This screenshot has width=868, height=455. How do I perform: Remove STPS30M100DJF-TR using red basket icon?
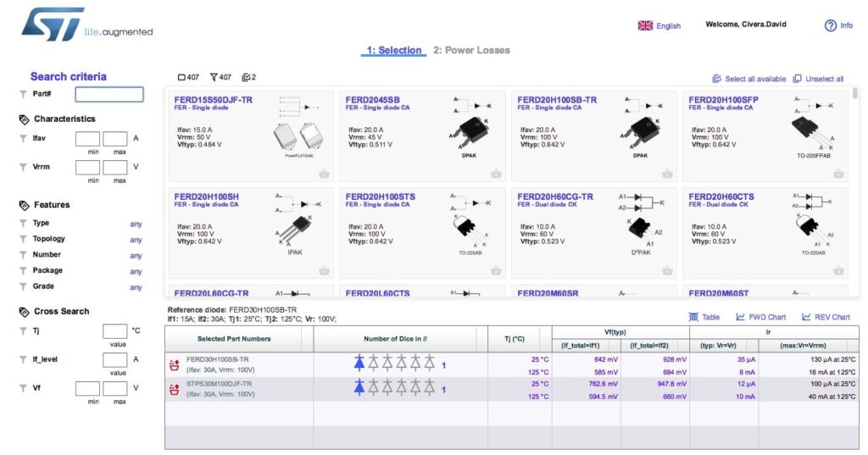[x=174, y=388]
